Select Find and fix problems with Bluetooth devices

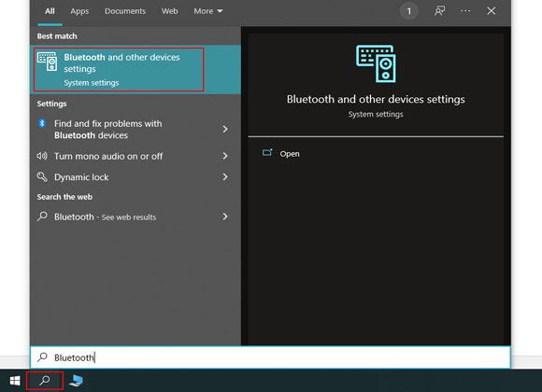pyautogui.click(x=135, y=129)
